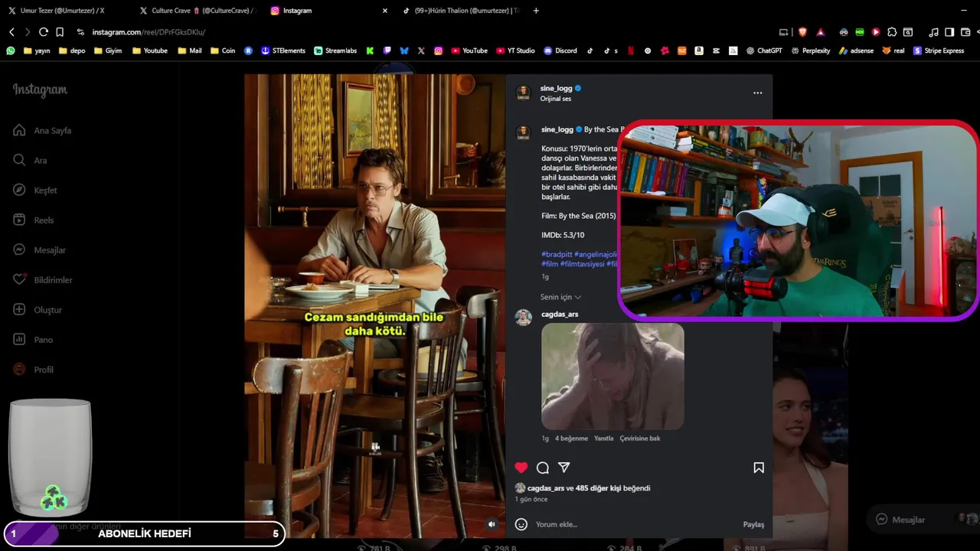Go to Ana Sayfa in Instagram sidebar

pos(43,130)
